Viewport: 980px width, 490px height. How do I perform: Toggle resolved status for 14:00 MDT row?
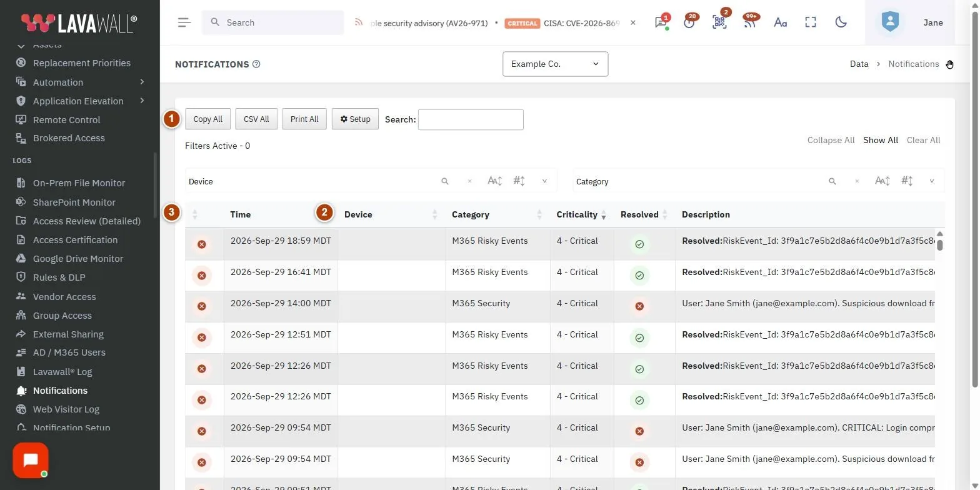(639, 306)
